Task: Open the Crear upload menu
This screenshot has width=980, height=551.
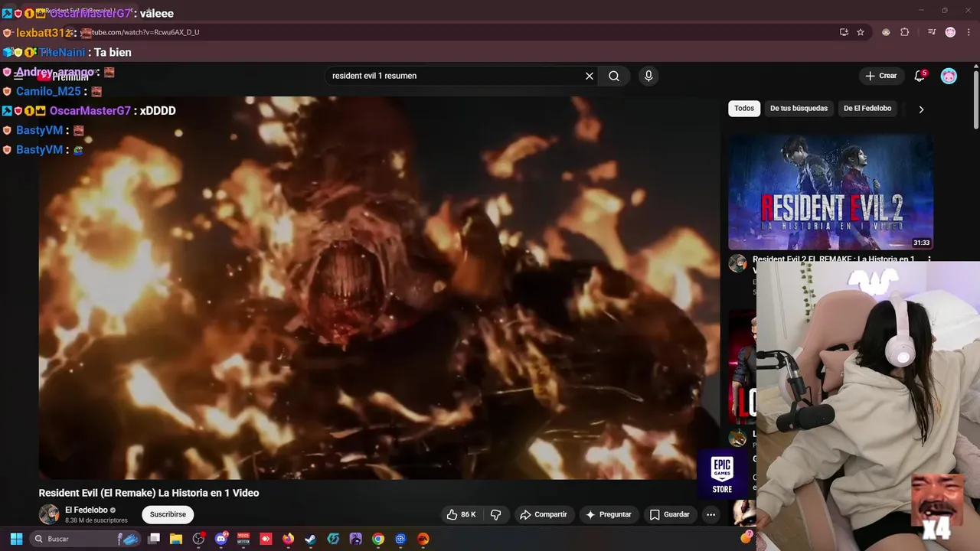Action: point(880,76)
